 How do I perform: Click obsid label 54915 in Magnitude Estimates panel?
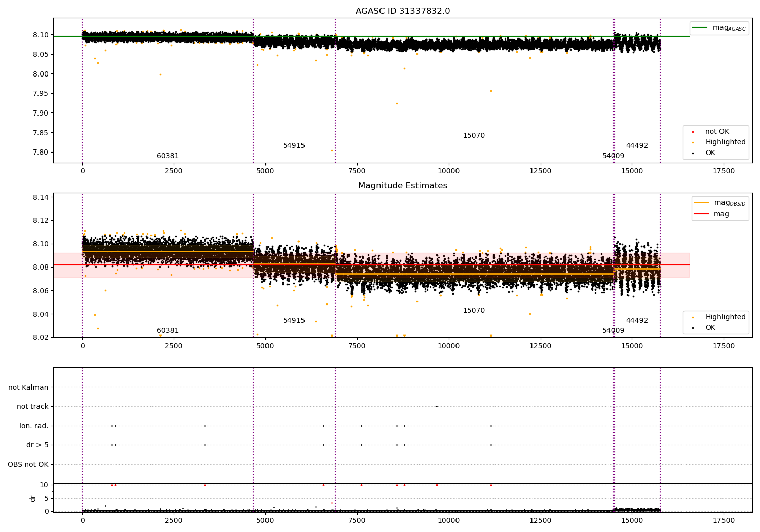pos(294,321)
